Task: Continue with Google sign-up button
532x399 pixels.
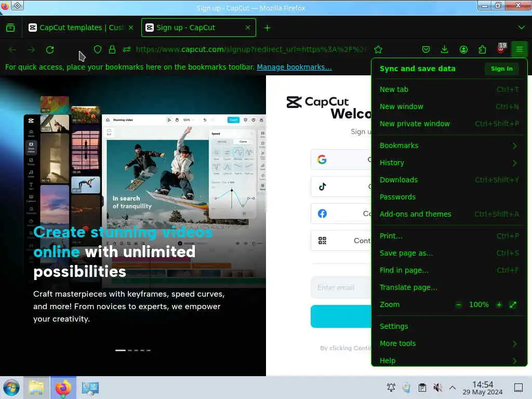Action: click(x=341, y=159)
